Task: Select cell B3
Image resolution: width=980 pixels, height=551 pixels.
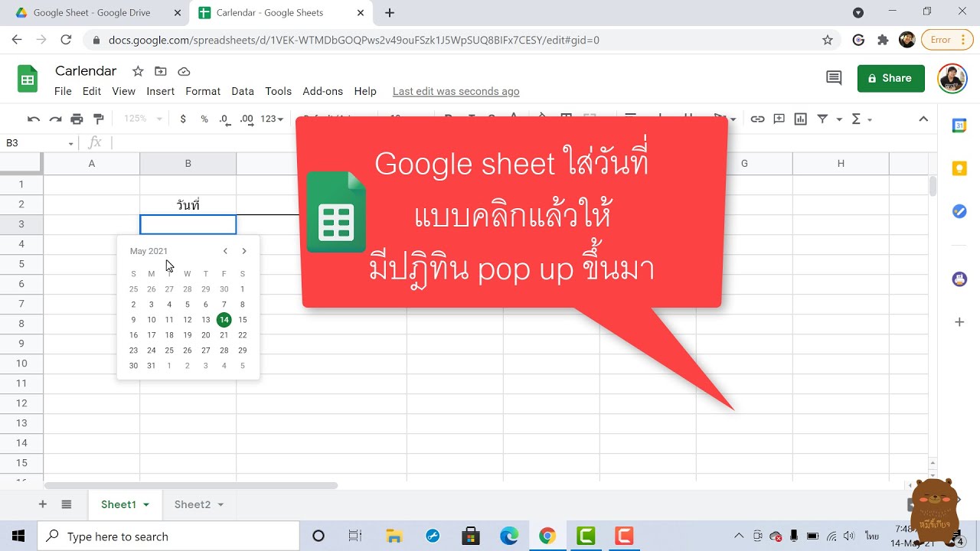Action: 188,224
